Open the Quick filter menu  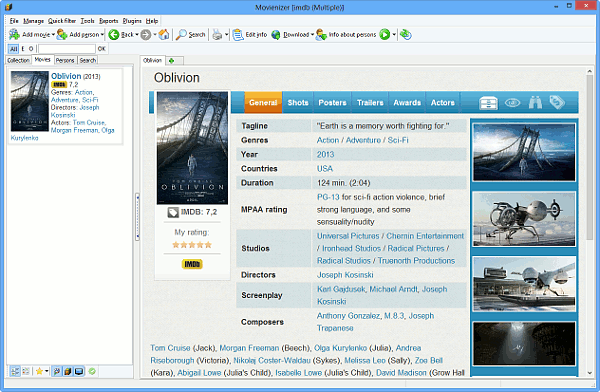click(x=62, y=21)
